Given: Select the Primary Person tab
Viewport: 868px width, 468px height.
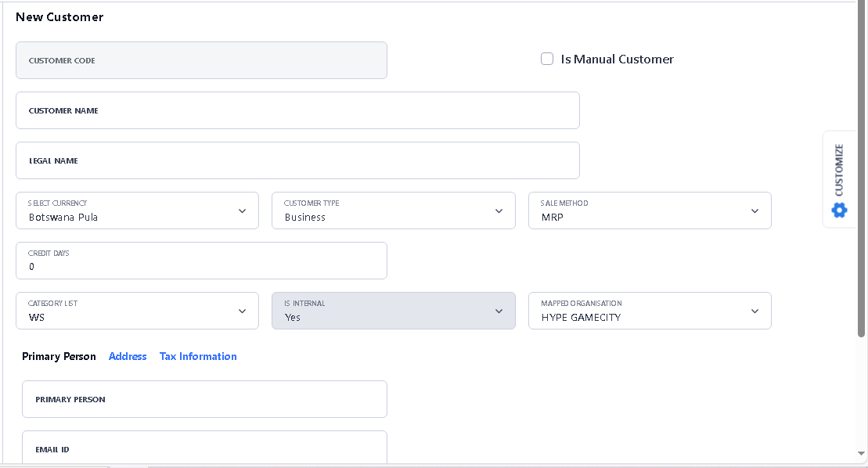Looking at the screenshot, I should [59, 356].
